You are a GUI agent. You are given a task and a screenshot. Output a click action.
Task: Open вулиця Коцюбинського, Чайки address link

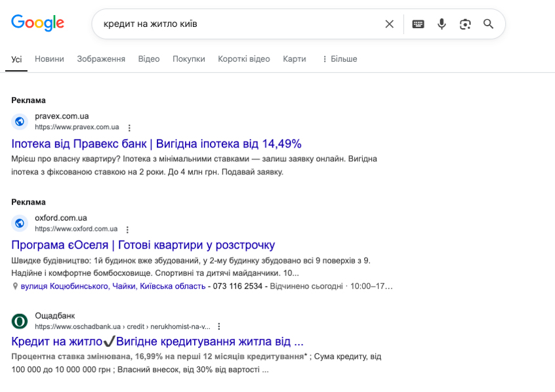point(113,286)
